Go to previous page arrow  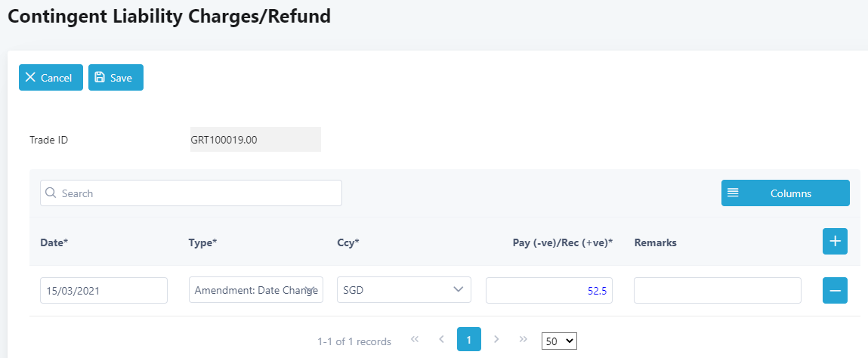[x=441, y=339]
